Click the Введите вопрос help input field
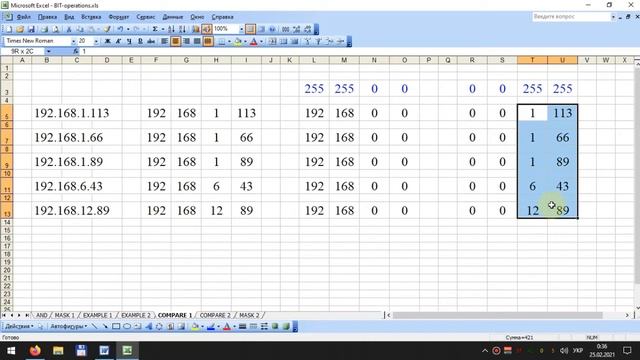 [x=571, y=17]
